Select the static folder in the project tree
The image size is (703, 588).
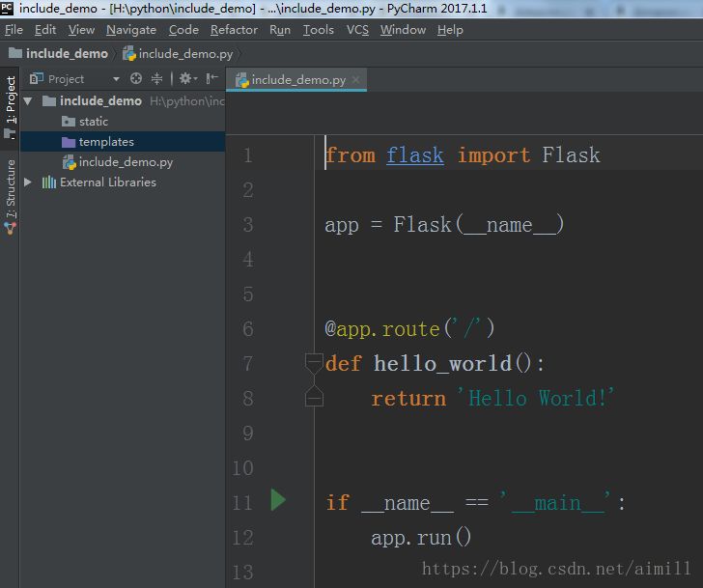click(x=93, y=122)
